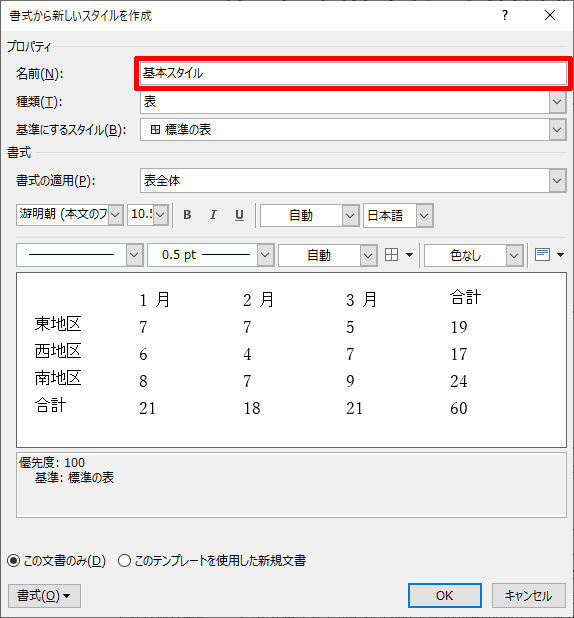The width and height of the screenshot is (574, 618).
Task: Toggle Bold formatting button
Action: pyautogui.click(x=187, y=215)
